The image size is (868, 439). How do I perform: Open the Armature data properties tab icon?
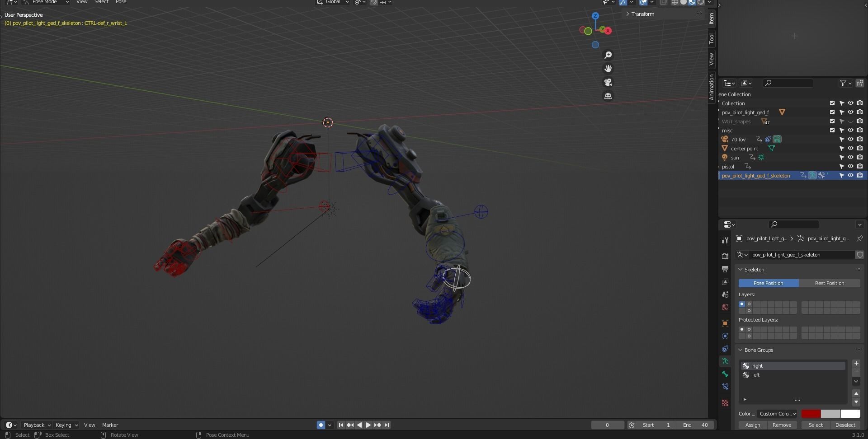[x=725, y=361]
